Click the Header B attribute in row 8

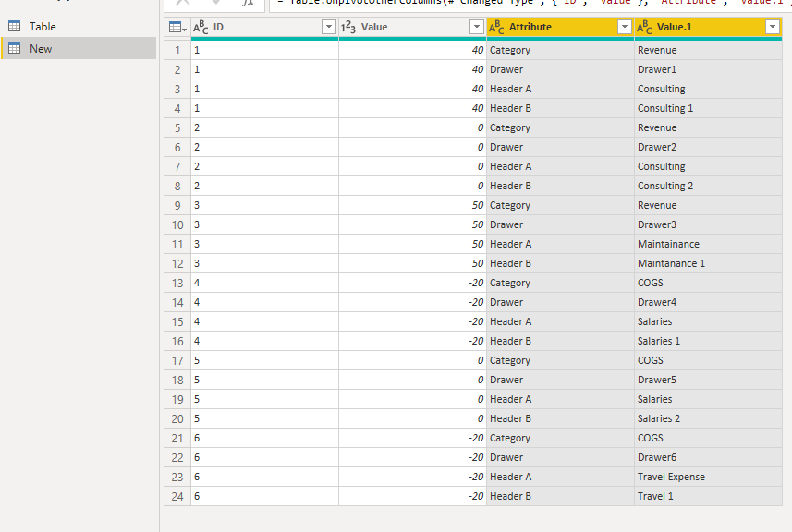(560, 187)
